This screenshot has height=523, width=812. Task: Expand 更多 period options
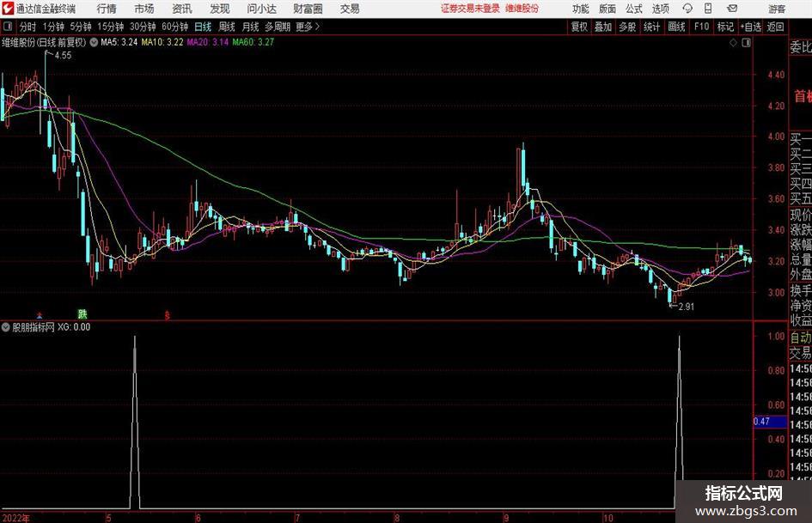(308, 27)
